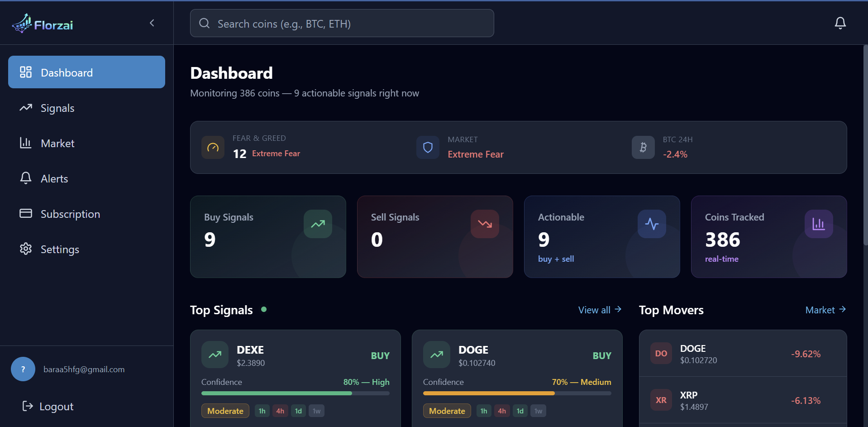Select the Market chart icon in sidebar
868x427 pixels.
(x=26, y=143)
